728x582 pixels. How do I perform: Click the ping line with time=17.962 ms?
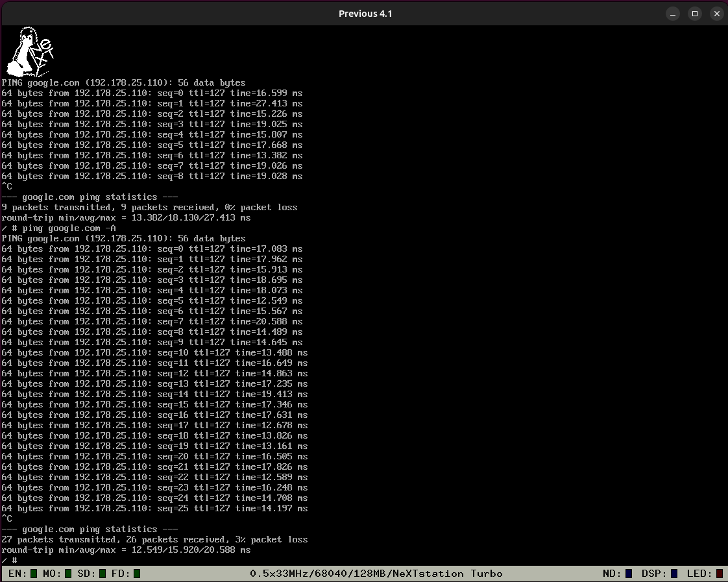point(152,260)
